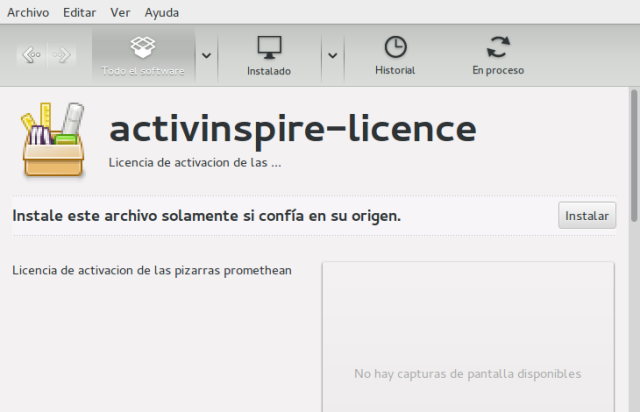Go forward with the right arrow button

pos(62,55)
